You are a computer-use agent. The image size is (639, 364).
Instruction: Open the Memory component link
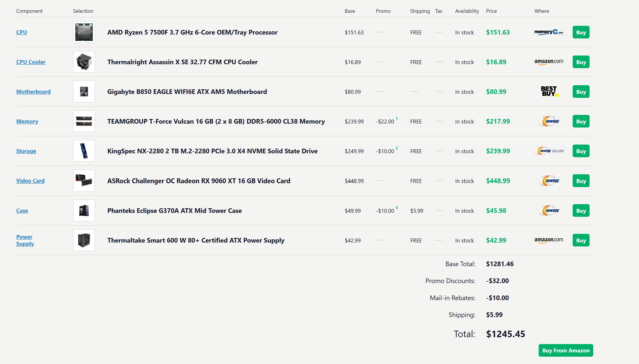click(x=27, y=121)
